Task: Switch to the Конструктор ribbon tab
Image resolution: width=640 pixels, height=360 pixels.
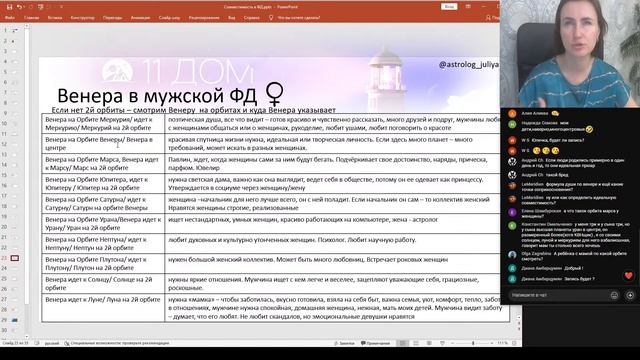Action: 82,18
